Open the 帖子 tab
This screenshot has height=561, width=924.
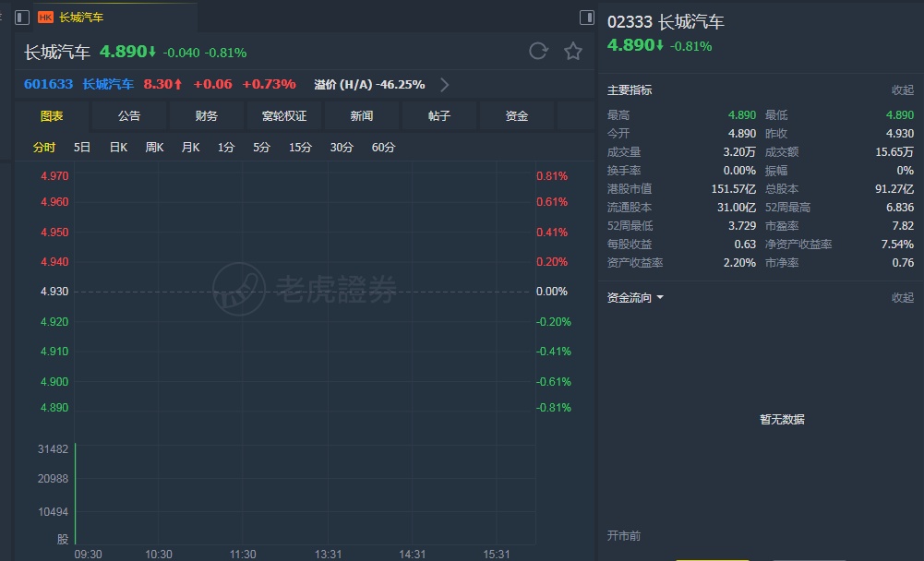pyautogui.click(x=439, y=116)
